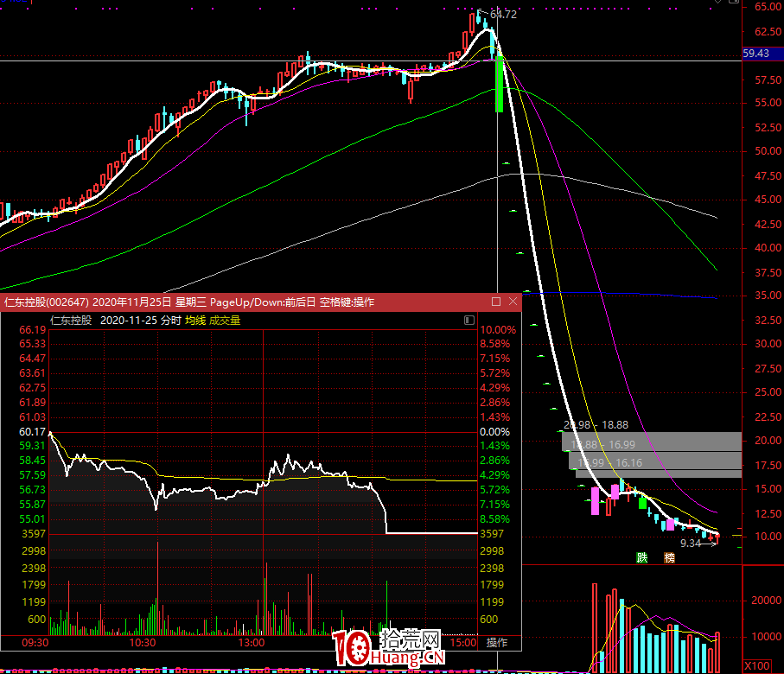
Task: Select the 分时 intraday view label
Action: point(171,320)
